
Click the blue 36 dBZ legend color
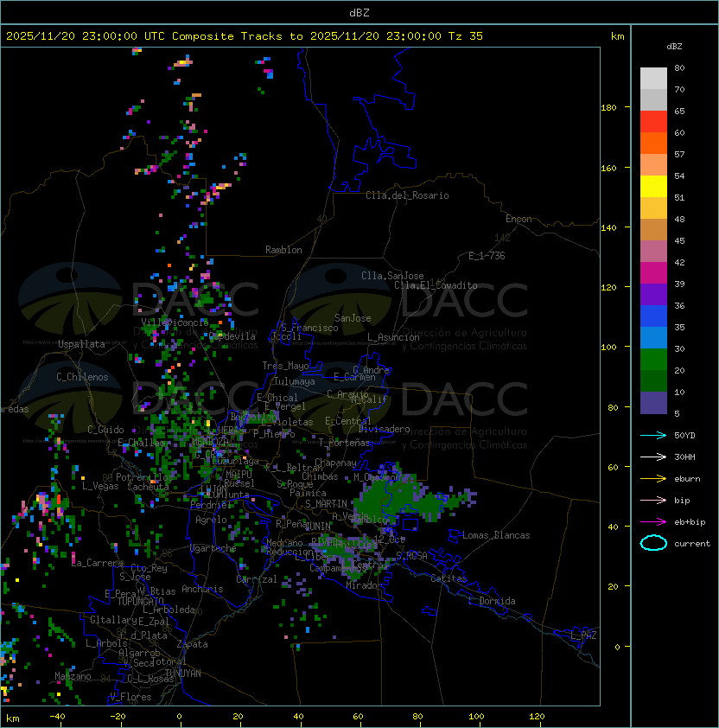pyautogui.click(x=653, y=316)
